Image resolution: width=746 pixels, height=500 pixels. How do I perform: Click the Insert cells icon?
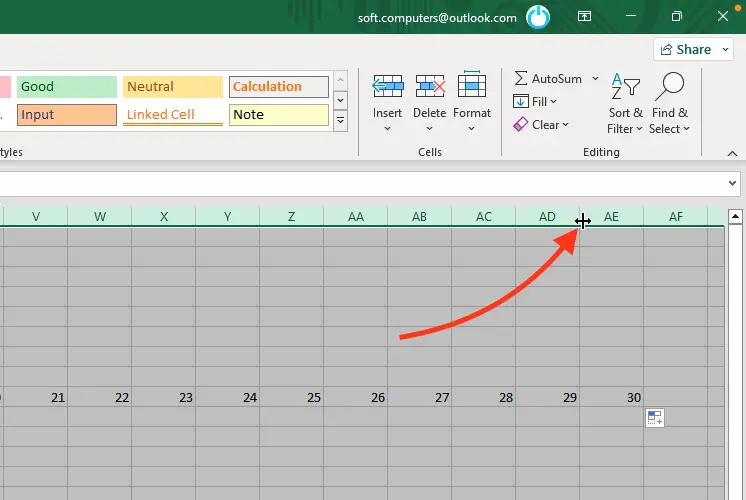[387, 87]
